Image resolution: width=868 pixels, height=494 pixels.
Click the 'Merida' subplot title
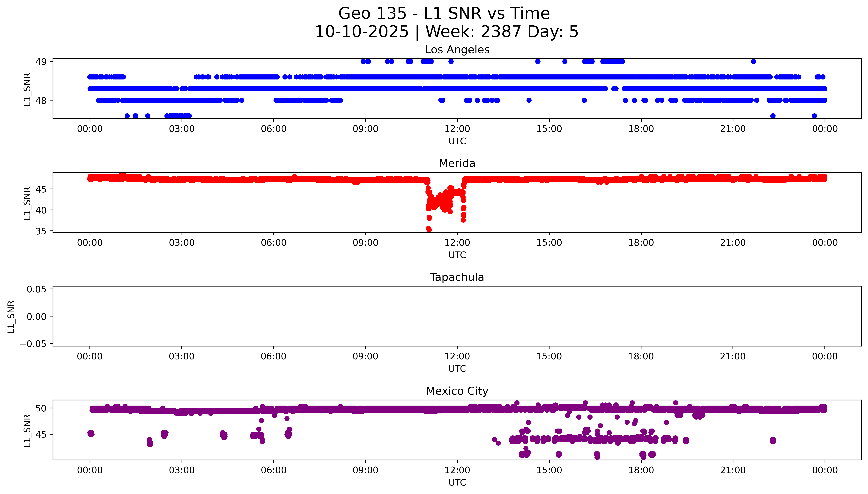click(x=457, y=164)
